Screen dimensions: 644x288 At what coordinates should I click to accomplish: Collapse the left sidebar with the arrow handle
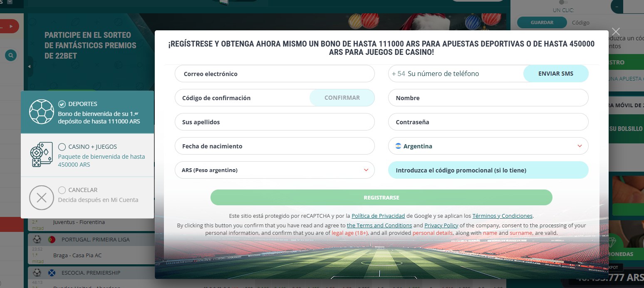29,66
